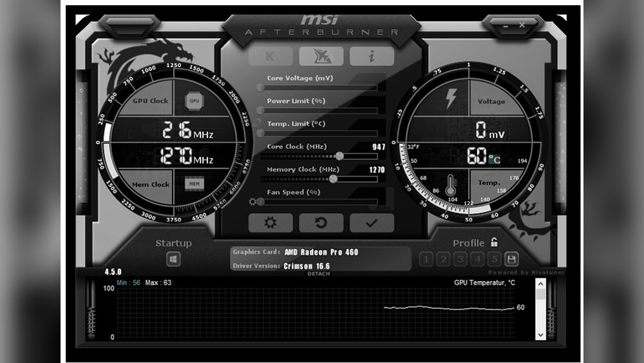Open the OC Scanner jet icon
The height and width of the screenshot is (363, 644).
321,56
